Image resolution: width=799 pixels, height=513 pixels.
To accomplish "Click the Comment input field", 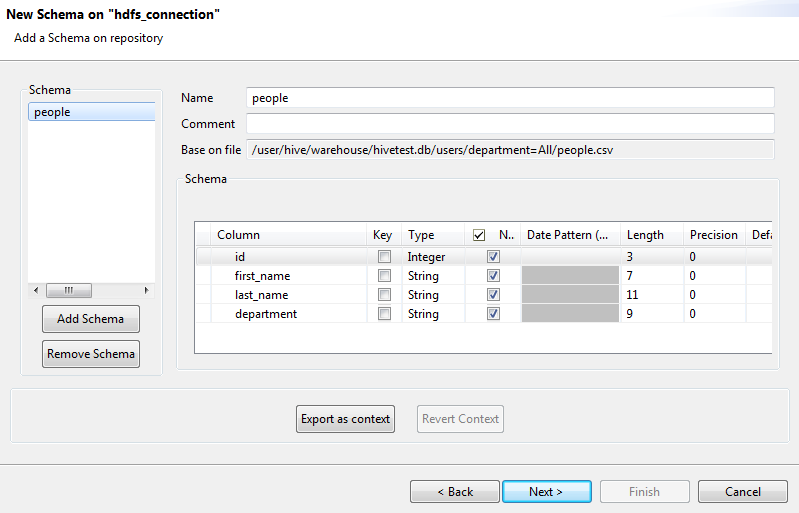I will [510, 124].
